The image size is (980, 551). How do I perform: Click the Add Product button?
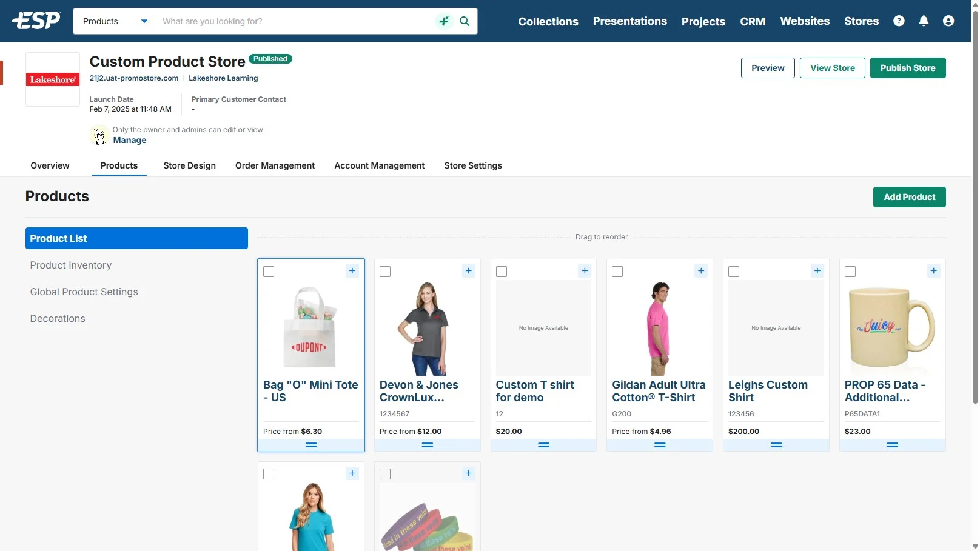click(909, 197)
